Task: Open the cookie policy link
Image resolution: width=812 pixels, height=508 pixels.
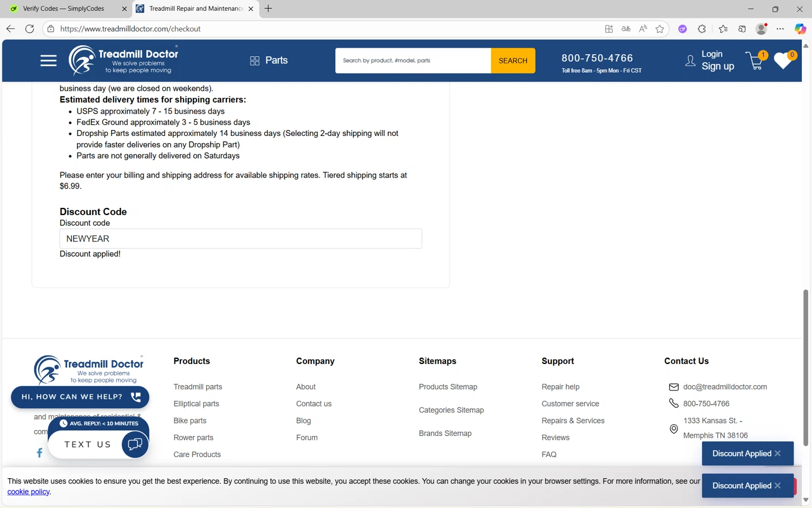Action: [28, 492]
